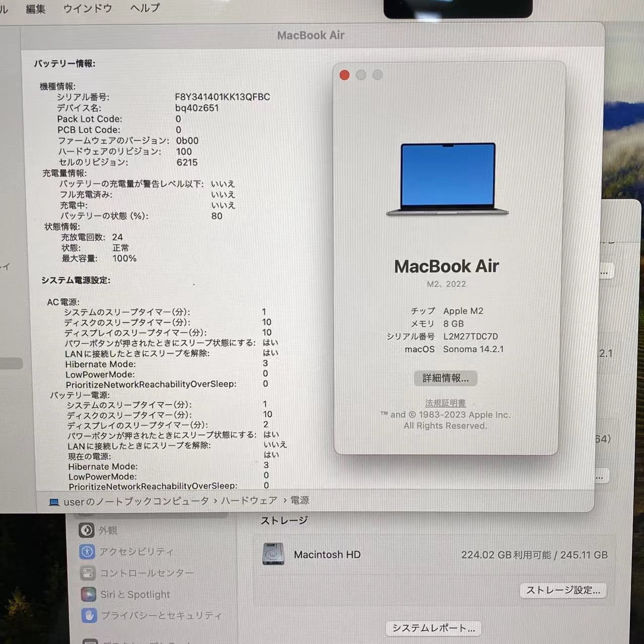Open アクセシビリティ settings icon
Viewport: 644px width, 644px height.
[88, 552]
